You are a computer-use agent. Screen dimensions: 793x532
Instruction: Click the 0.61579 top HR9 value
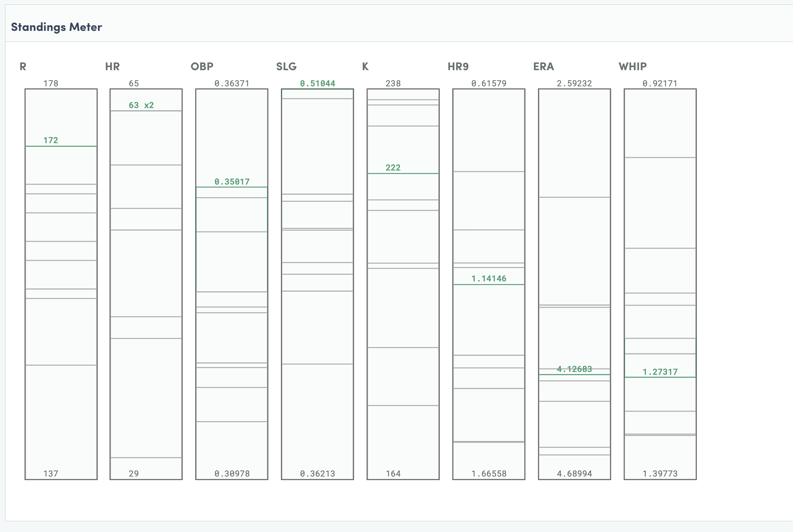[x=489, y=84]
